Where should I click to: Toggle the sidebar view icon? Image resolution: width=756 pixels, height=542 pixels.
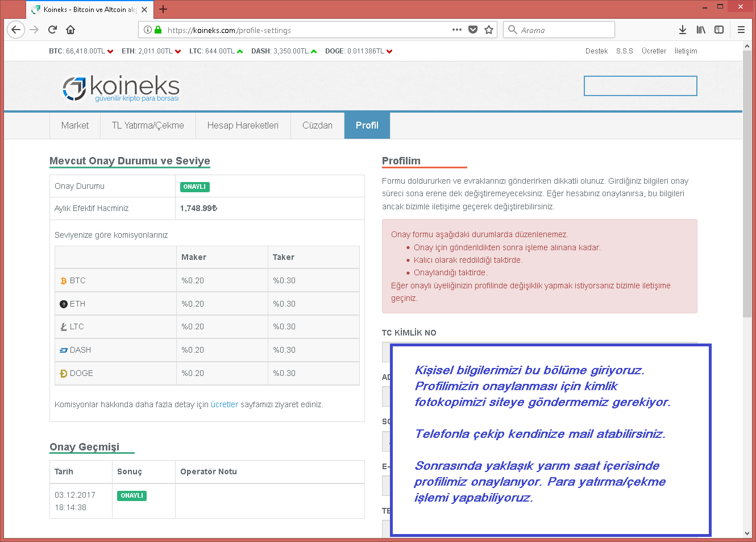[x=719, y=30]
